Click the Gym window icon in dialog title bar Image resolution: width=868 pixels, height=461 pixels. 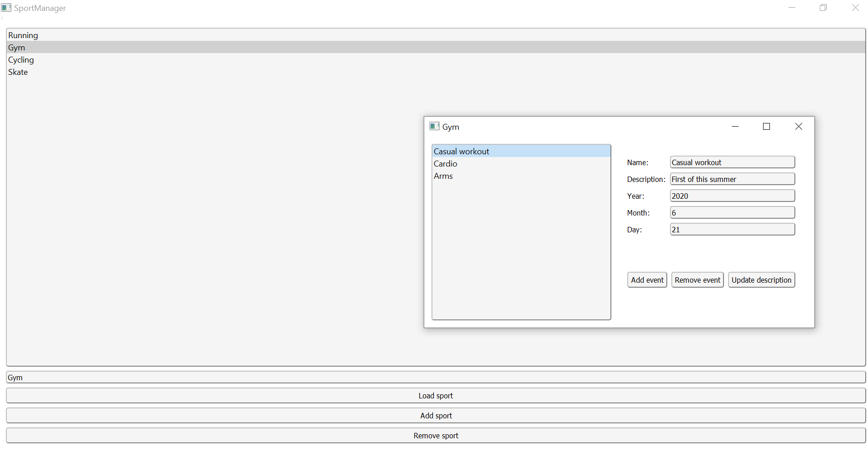434,126
